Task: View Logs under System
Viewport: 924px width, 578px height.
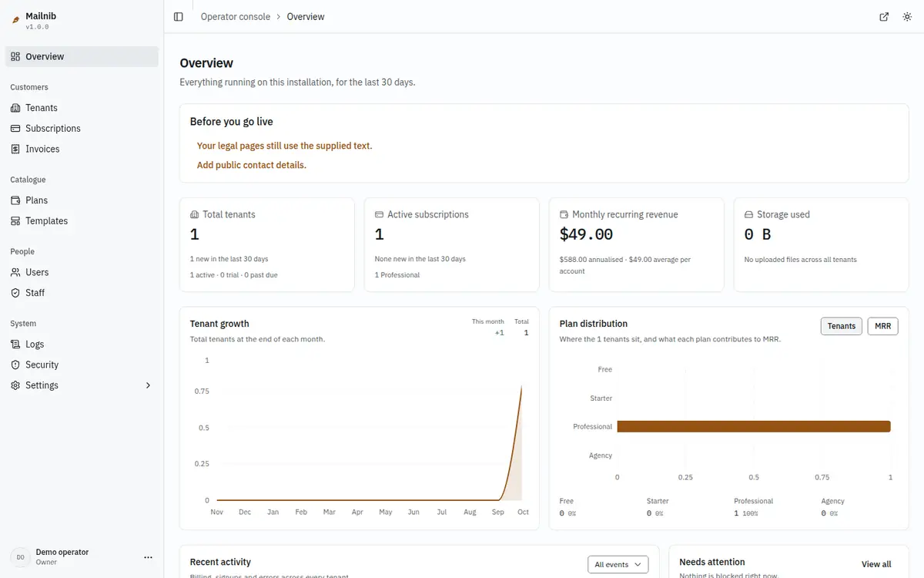Action: click(x=82, y=344)
